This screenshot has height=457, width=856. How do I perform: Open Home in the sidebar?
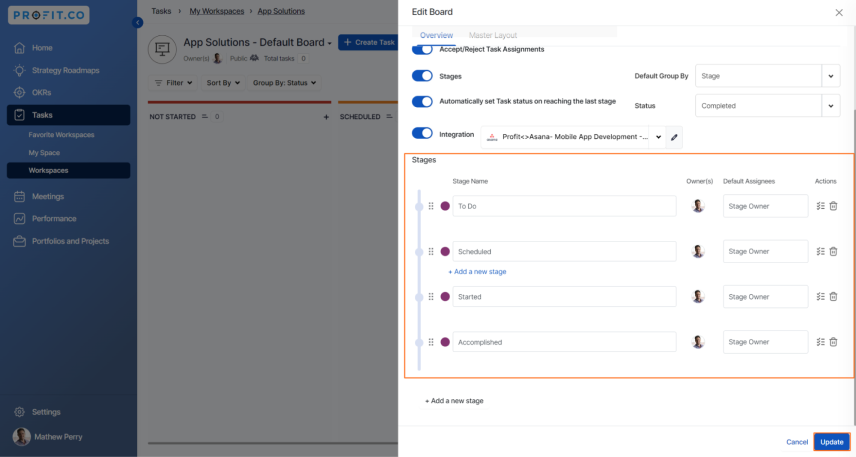click(41, 48)
